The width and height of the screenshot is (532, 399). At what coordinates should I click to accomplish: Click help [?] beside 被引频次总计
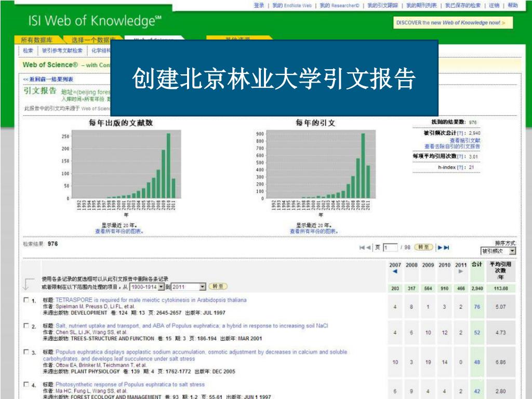pyautogui.click(x=460, y=133)
